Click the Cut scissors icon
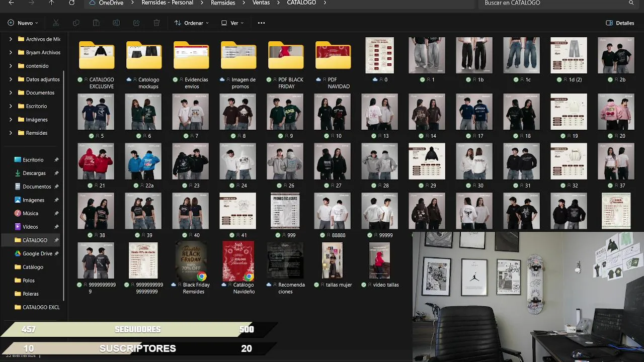The width and height of the screenshot is (644, 362). click(x=56, y=23)
